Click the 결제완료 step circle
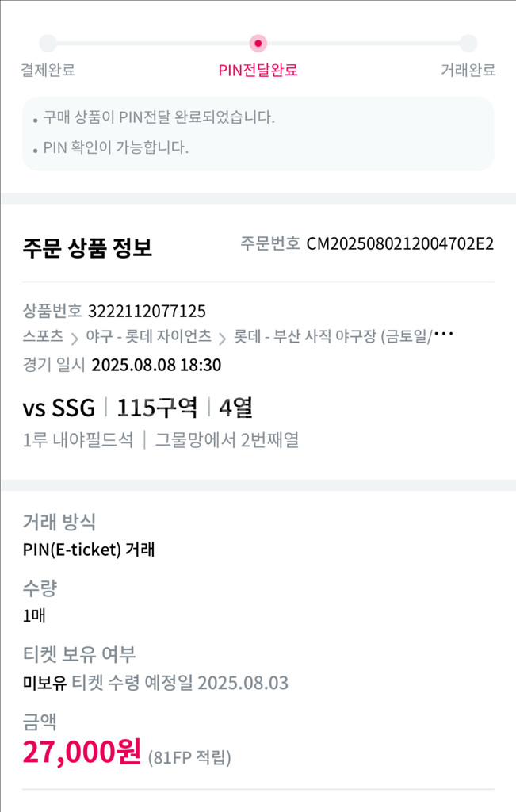This screenshot has height=812, width=516. [48, 44]
